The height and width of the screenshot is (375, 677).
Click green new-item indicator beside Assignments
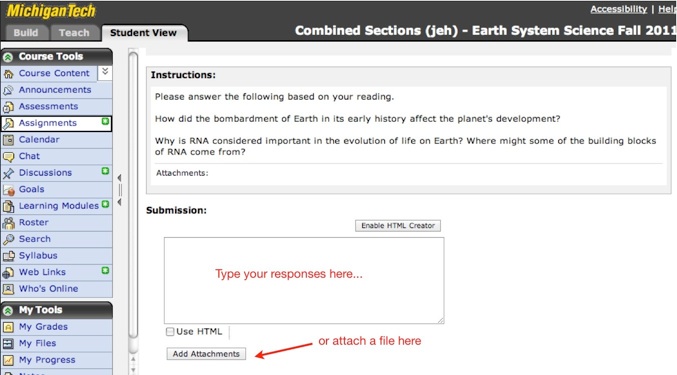105,121
